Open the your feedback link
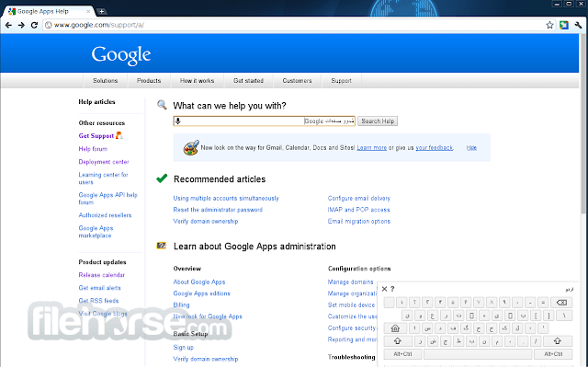 [x=435, y=147]
